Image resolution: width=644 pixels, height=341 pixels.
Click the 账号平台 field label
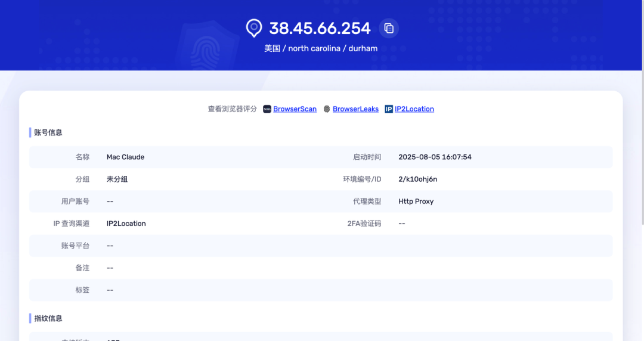point(75,246)
